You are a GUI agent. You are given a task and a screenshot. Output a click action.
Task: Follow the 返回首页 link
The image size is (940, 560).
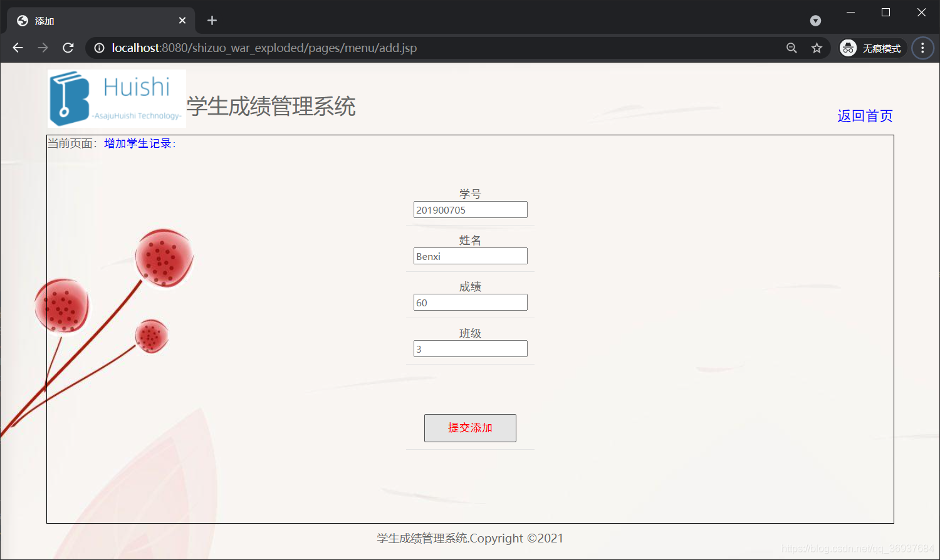point(865,116)
